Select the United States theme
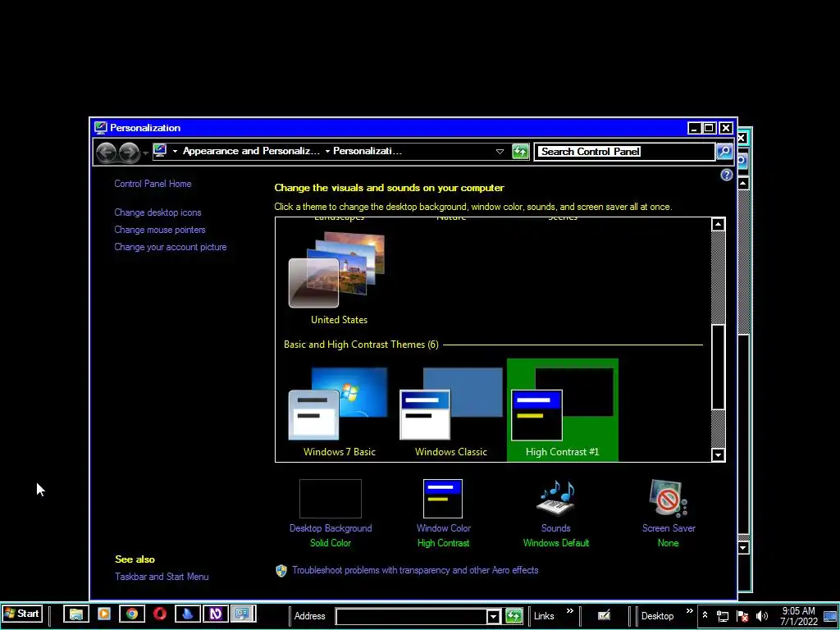Image resolution: width=840 pixels, height=630 pixels. coord(339,279)
